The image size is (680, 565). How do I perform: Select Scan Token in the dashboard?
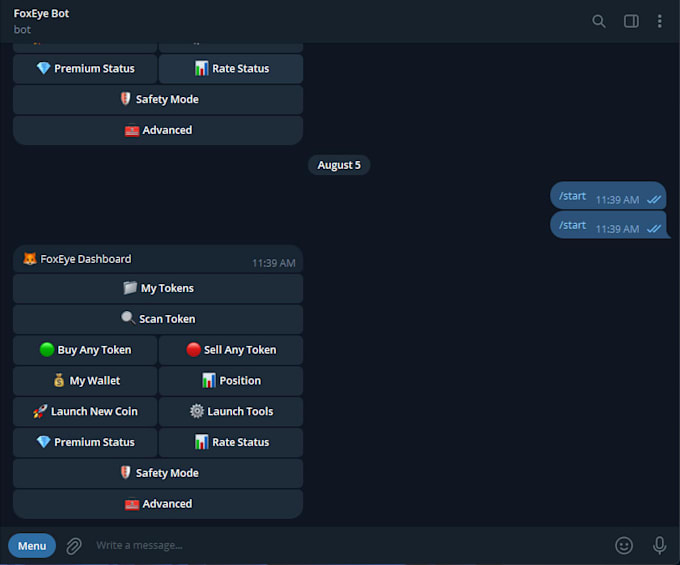tap(158, 319)
